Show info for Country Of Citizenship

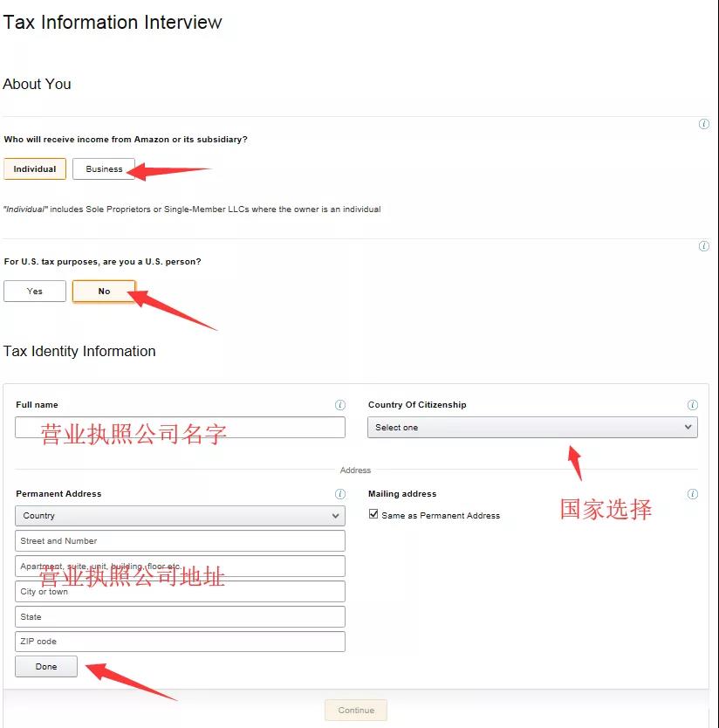coord(693,405)
